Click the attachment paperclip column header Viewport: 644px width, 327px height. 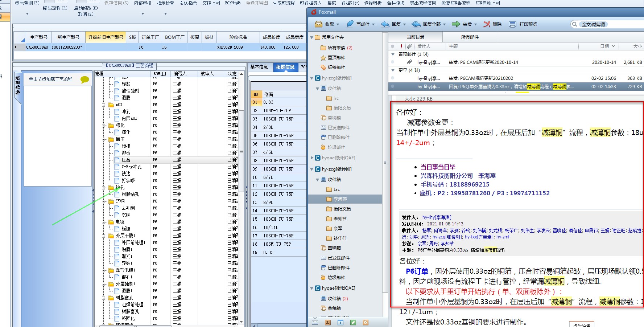tap(409, 46)
